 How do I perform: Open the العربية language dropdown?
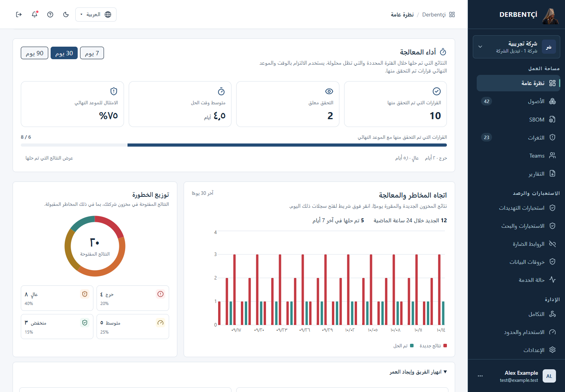pos(96,15)
